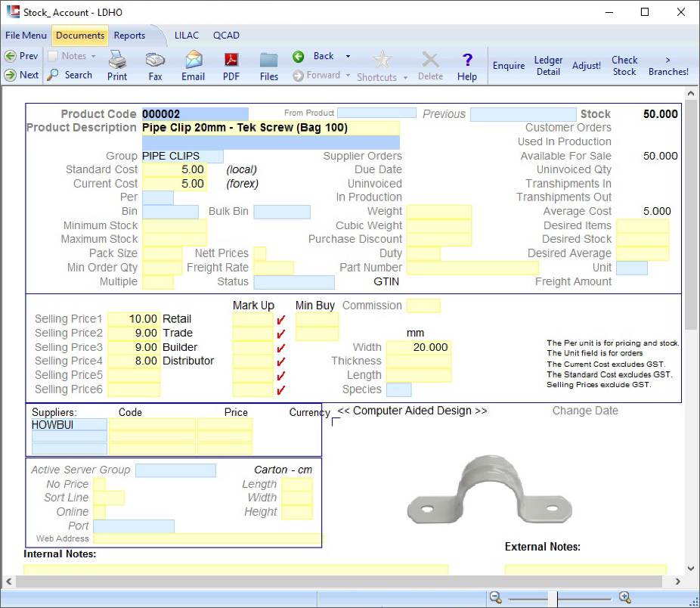Screen dimensions: 700x608
Task: Expand the Notes dropdown
Action: (x=92, y=56)
